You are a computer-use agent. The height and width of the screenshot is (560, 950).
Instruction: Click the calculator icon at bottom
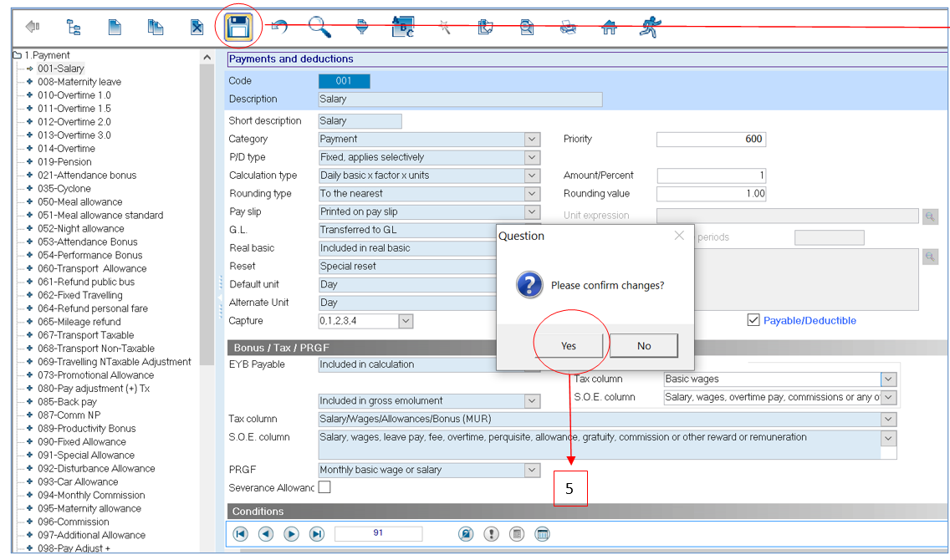point(517,534)
